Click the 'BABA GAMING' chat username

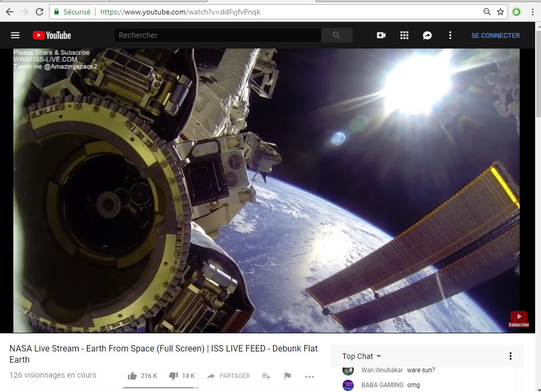coord(383,385)
